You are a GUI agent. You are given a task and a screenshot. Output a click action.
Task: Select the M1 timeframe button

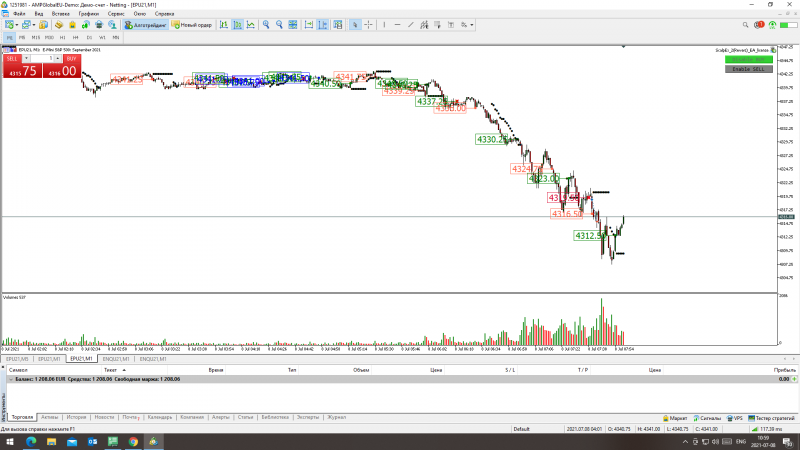point(9,37)
